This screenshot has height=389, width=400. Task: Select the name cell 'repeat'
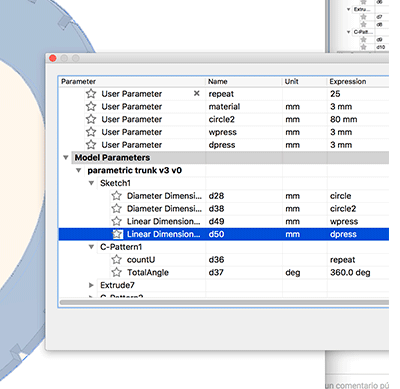click(x=221, y=94)
